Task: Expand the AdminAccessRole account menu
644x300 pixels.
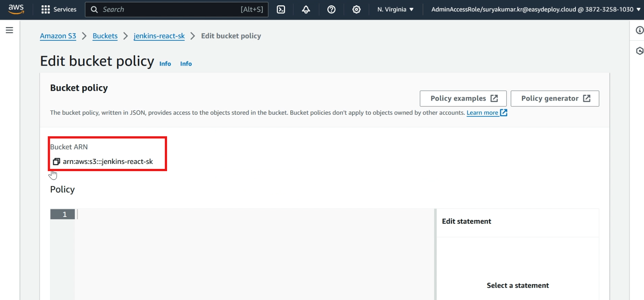Action: (x=536, y=9)
